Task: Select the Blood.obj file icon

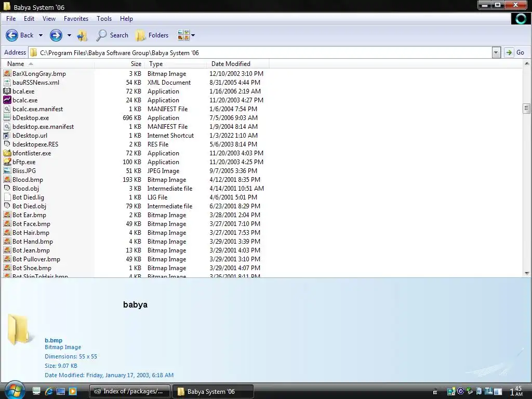Action: (7, 188)
